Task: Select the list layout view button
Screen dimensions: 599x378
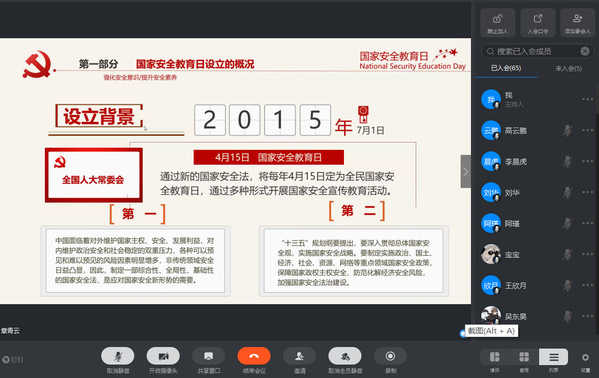Action: tap(554, 357)
